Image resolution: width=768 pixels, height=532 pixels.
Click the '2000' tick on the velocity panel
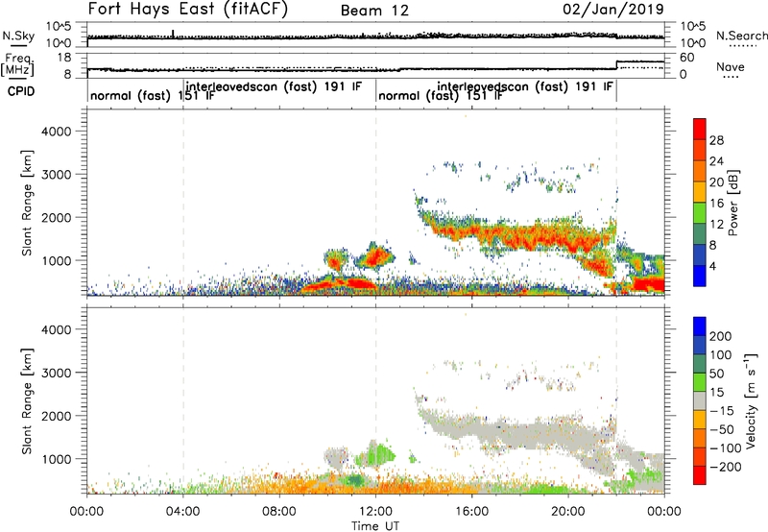click(x=56, y=416)
